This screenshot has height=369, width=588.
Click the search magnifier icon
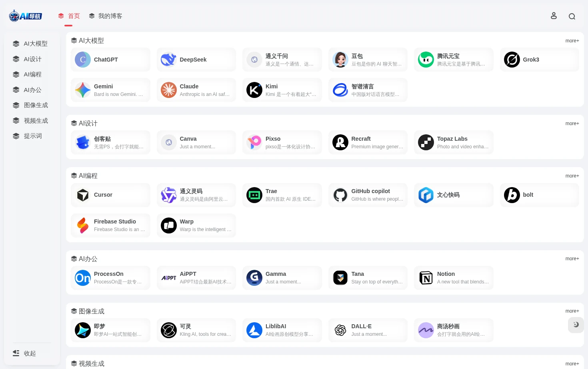pos(572,16)
